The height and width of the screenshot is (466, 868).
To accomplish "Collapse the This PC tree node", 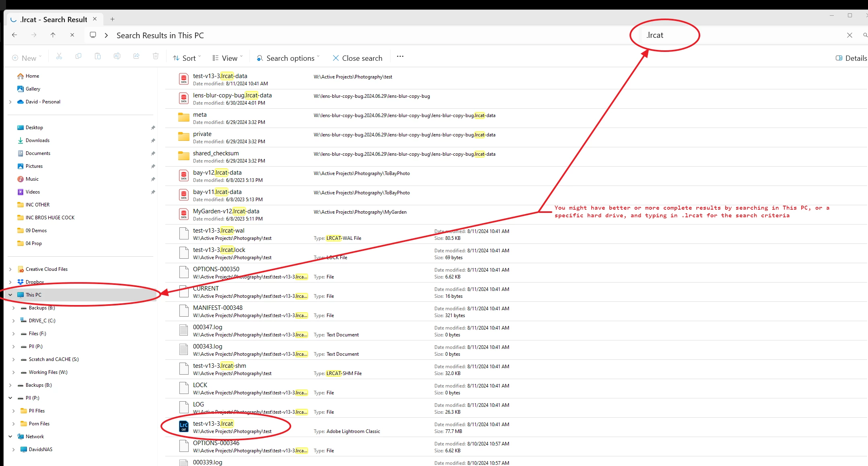I will pos(10,295).
